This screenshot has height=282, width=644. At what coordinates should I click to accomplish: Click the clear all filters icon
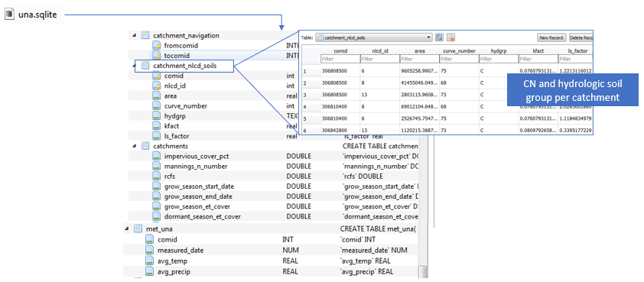pyautogui.click(x=450, y=37)
